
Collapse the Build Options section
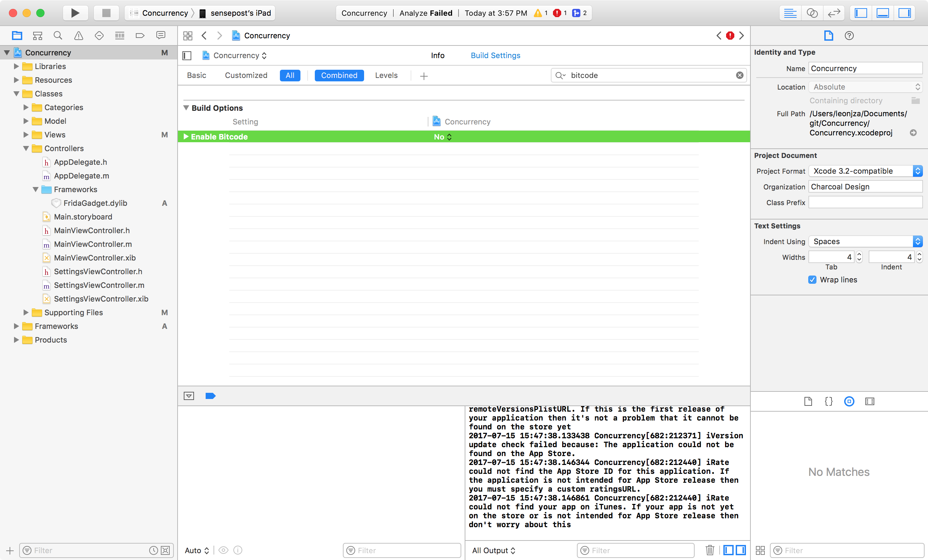(186, 108)
